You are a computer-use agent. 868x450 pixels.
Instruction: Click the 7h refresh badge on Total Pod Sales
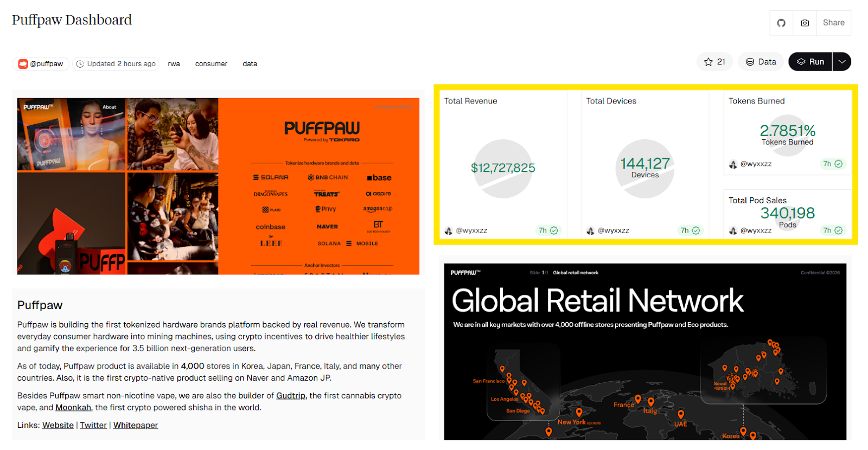833,230
